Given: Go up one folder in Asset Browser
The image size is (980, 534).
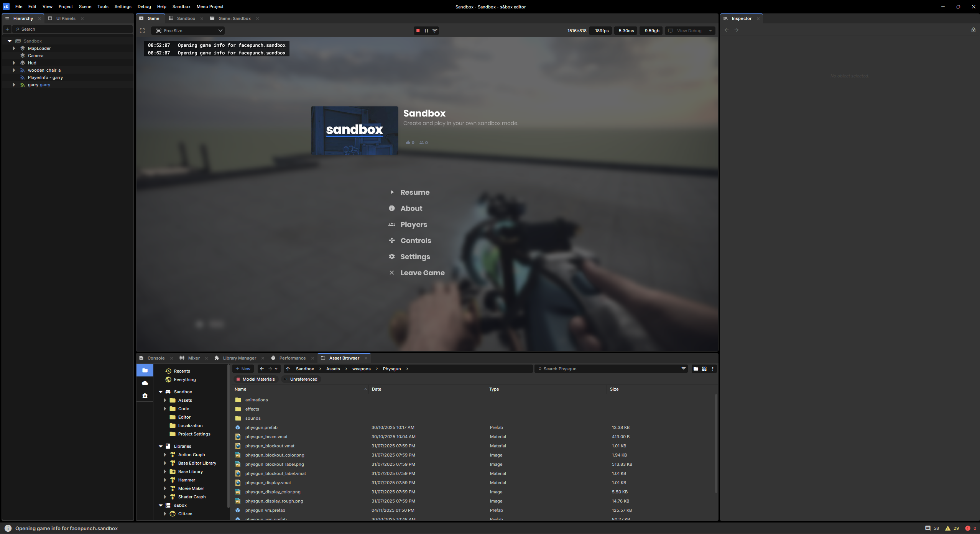Looking at the screenshot, I should (x=288, y=369).
